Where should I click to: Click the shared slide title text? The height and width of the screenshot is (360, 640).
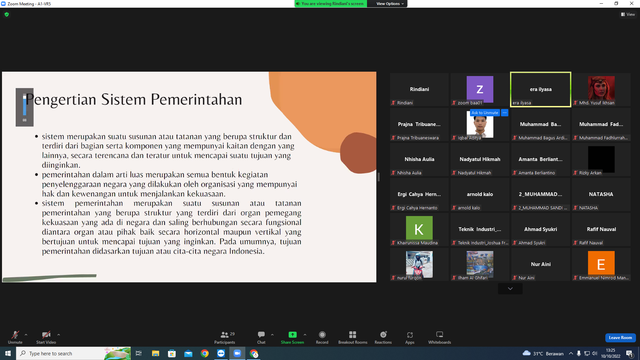(x=134, y=100)
